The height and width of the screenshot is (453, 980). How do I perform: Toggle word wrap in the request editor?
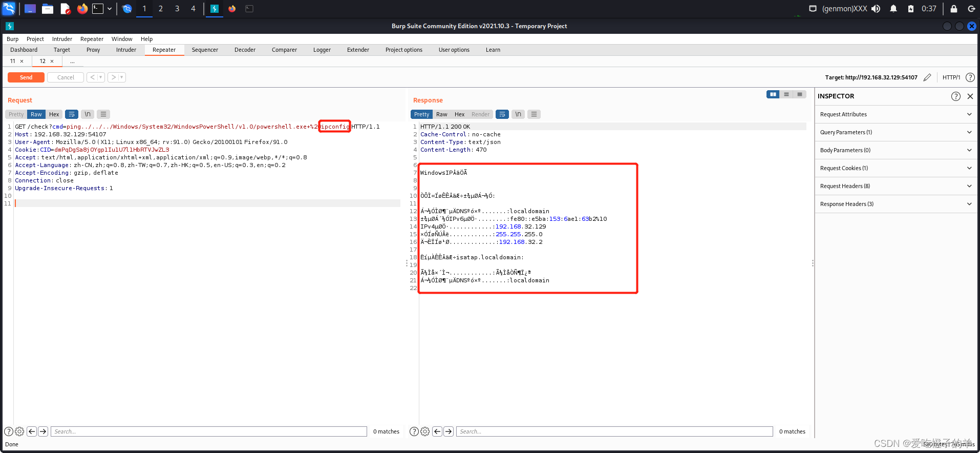[x=72, y=114]
